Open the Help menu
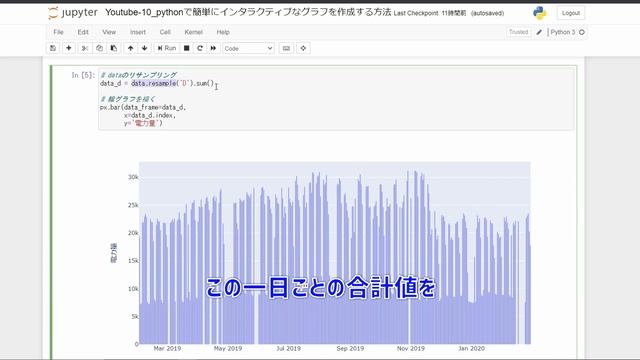This screenshot has width=640, height=360. point(223,32)
